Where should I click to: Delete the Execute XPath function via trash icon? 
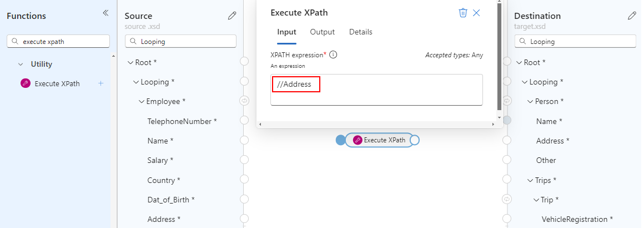[463, 13]
